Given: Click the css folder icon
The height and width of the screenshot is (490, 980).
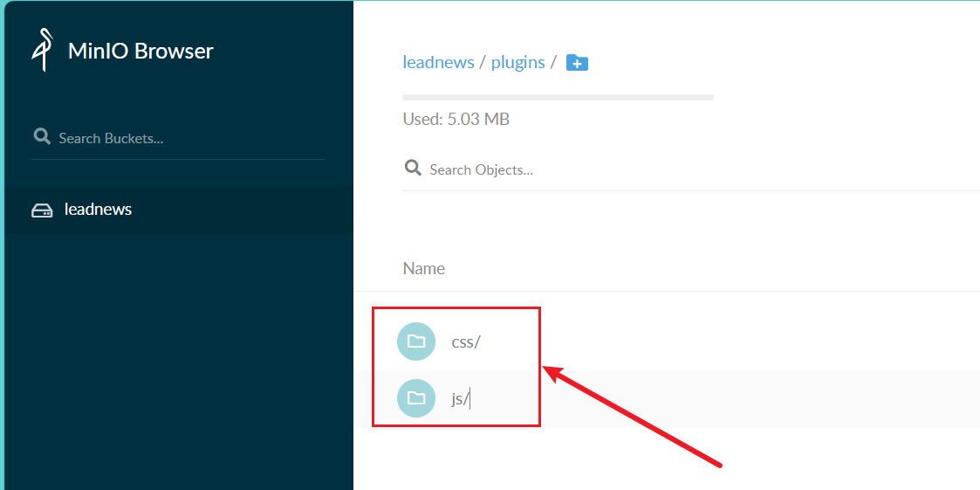Looking at the screenshot, I should coord(416,342).
